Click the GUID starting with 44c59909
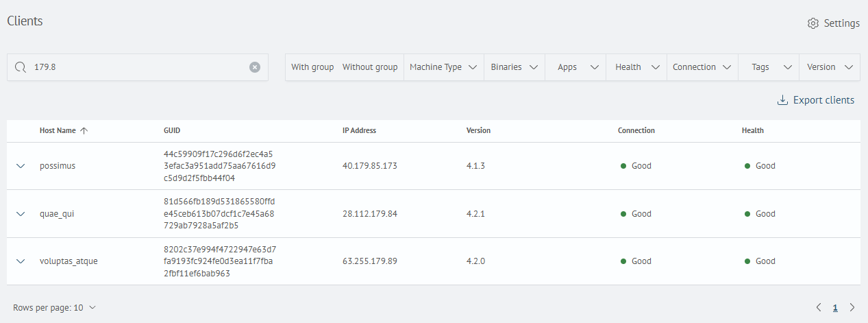 tap(219, 166)
